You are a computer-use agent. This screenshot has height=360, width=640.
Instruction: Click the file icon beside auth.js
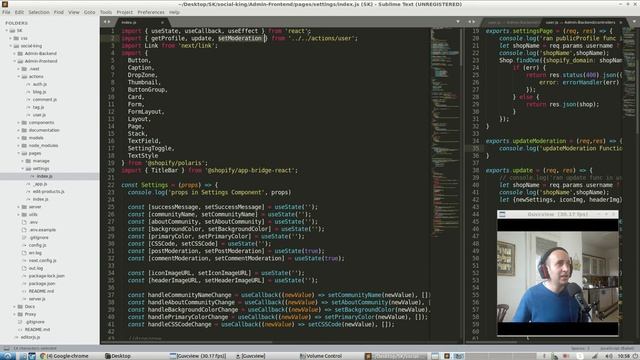pyautogui.click(x=28, y=84)
